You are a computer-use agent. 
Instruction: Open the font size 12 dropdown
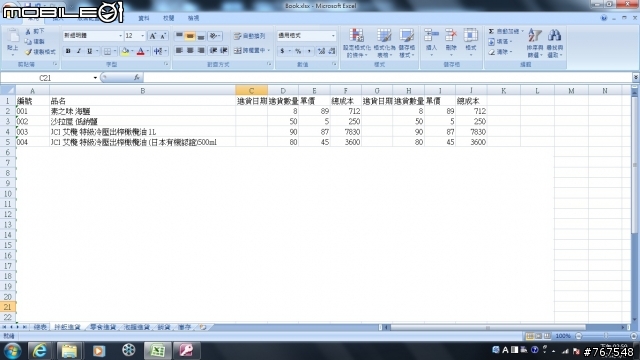pyautogui.click(x=142, y=36)
